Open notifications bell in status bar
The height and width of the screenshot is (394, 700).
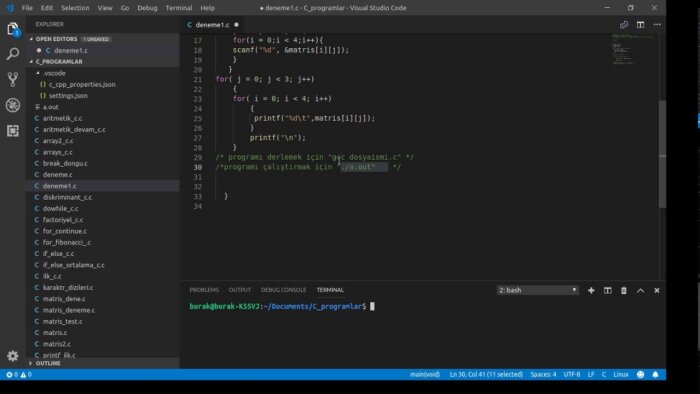[655, 374]
